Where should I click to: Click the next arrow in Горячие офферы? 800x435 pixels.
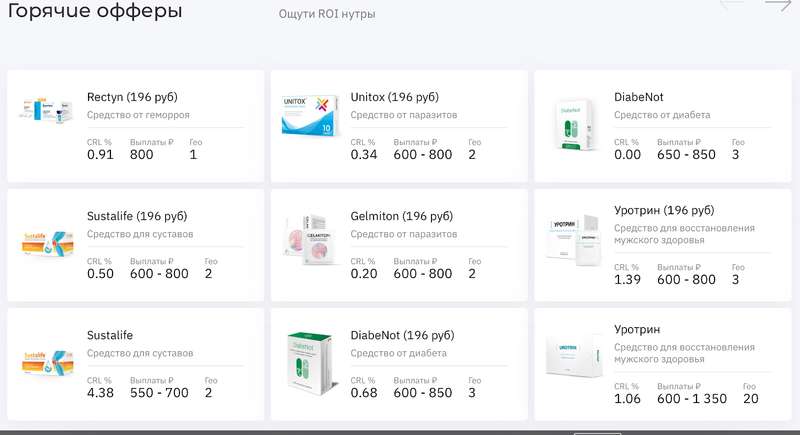[778, 6]
